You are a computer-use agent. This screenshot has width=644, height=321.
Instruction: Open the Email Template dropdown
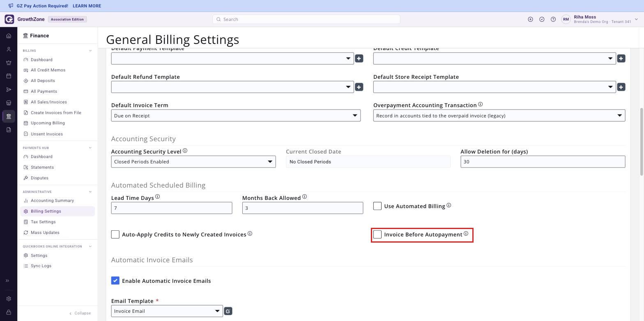pos(167,311)
